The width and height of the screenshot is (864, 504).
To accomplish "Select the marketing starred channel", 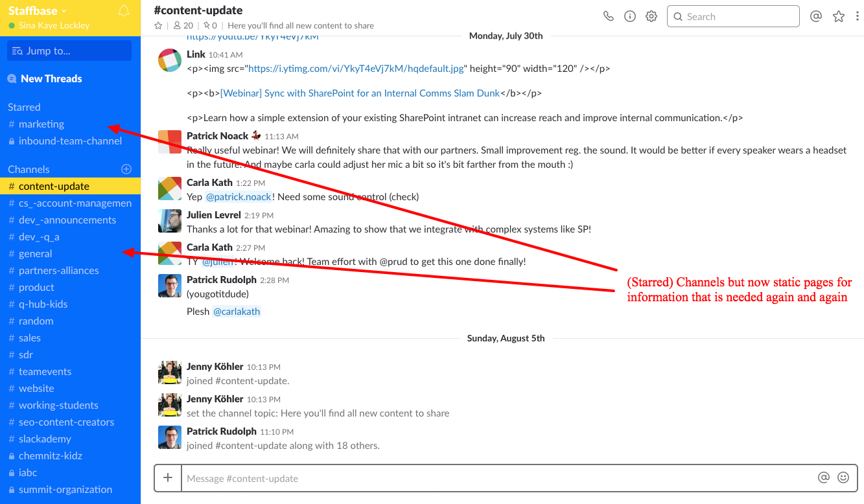I will pos(41,124).
